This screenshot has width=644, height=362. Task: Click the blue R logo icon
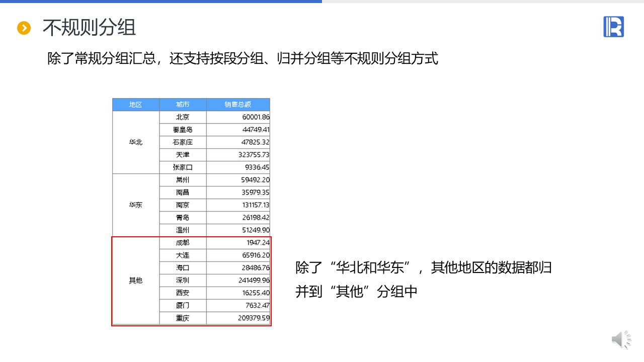click(613, 27)
